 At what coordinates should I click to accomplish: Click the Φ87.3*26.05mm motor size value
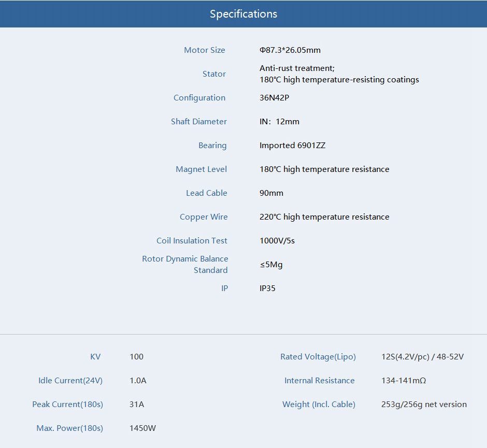coord(290,50)
